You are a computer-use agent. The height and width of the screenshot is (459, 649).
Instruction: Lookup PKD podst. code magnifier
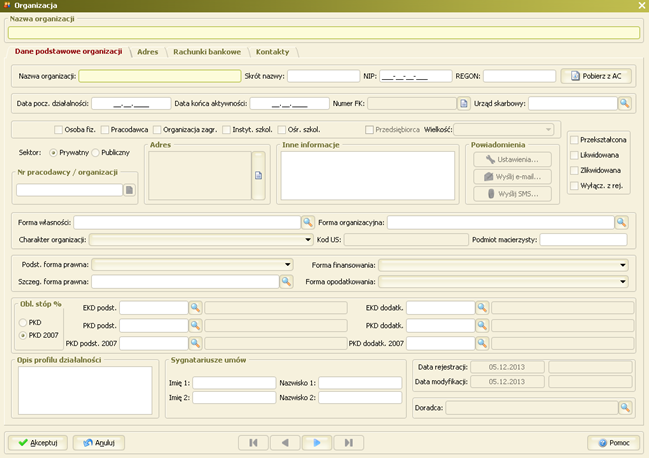click(x=195, y=325)
